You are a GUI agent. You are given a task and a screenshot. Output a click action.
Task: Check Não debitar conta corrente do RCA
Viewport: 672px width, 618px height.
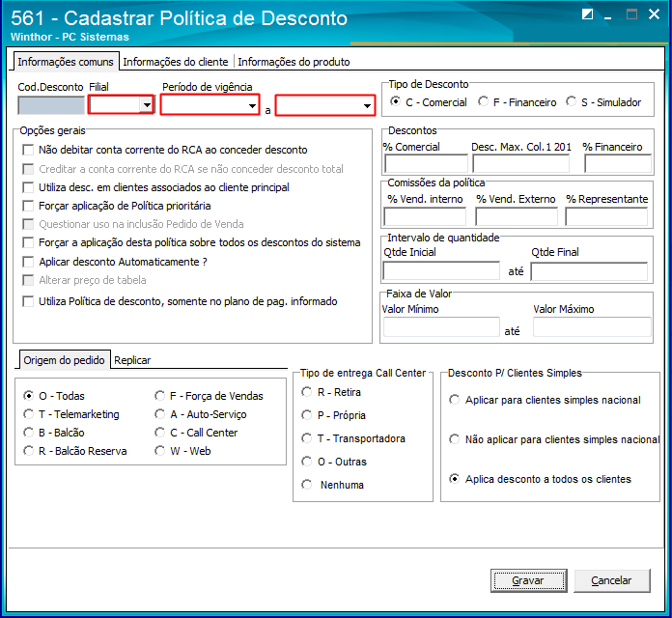(x=28, y=150)
